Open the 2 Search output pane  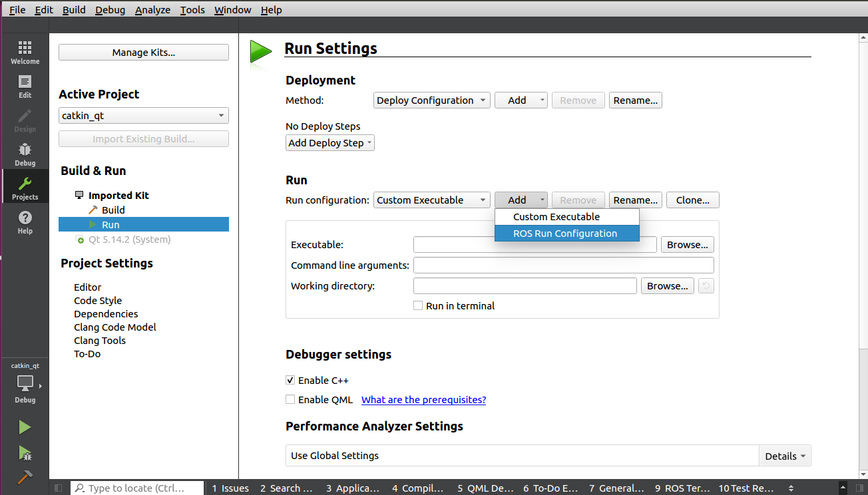click(286, 488)
